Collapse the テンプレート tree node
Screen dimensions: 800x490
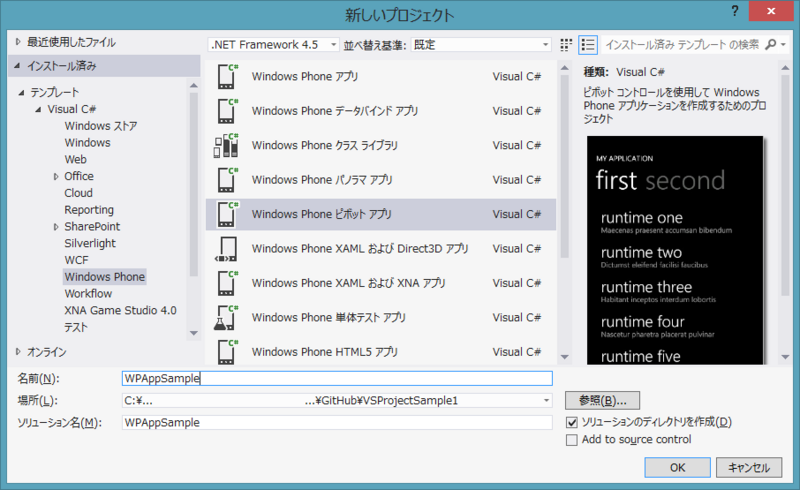coord(21,92)
